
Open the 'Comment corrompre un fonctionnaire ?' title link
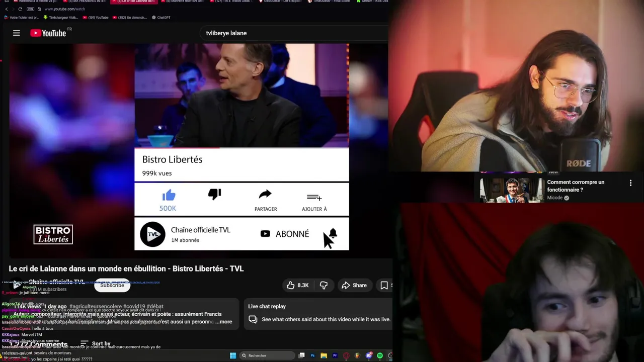click(x=576, y=186)
